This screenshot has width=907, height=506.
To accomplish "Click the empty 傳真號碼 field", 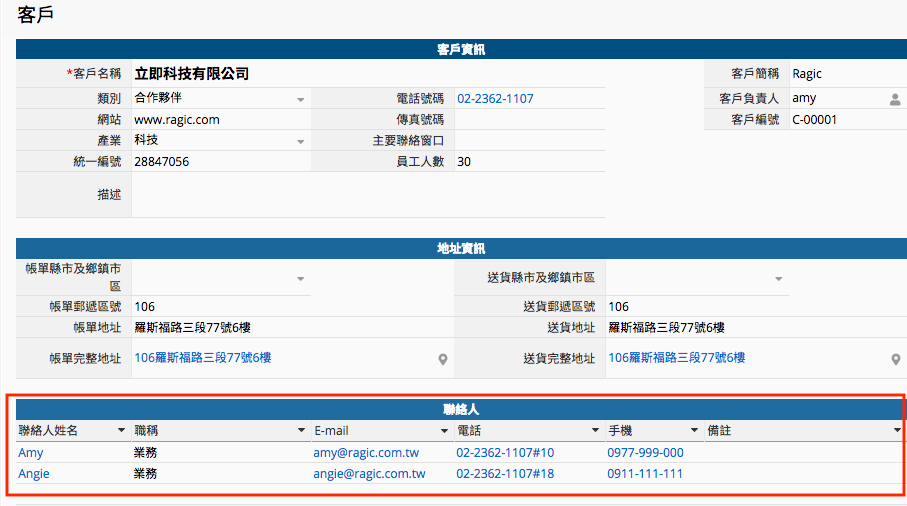I will tap(529, 120).
